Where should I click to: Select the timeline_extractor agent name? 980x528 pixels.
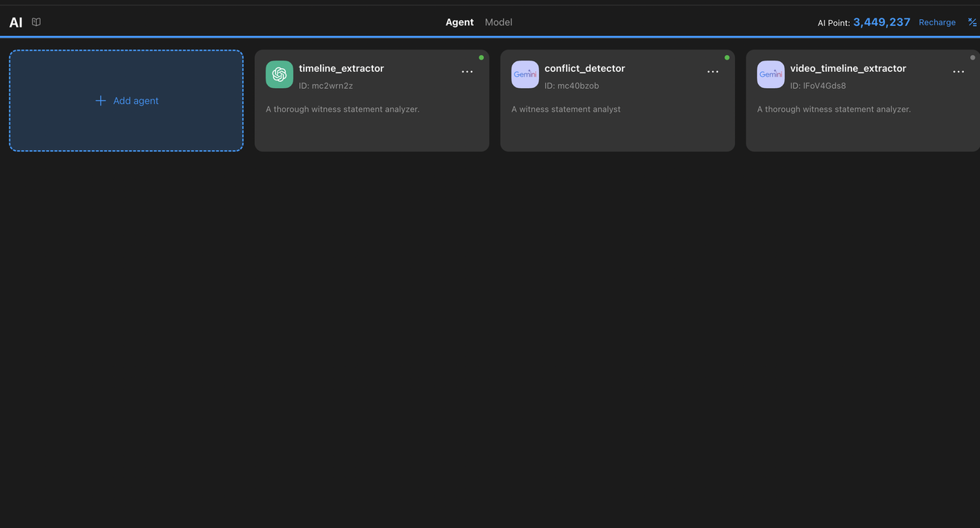pos(341,68)
